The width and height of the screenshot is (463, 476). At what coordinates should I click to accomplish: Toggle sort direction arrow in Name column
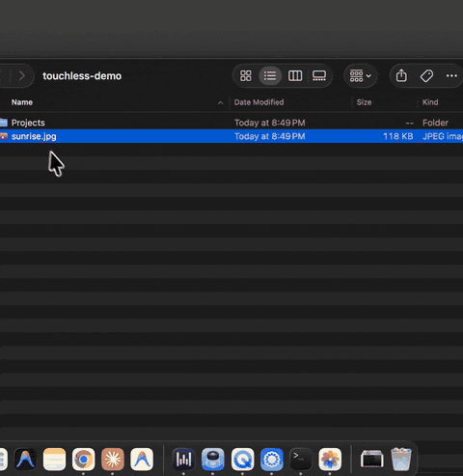click(221, 102)
